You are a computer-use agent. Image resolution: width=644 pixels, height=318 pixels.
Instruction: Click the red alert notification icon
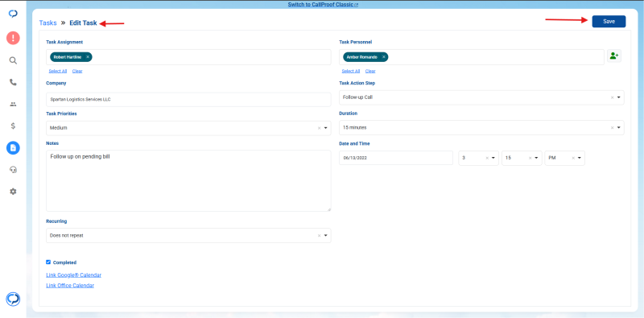(x=13, y=38)
